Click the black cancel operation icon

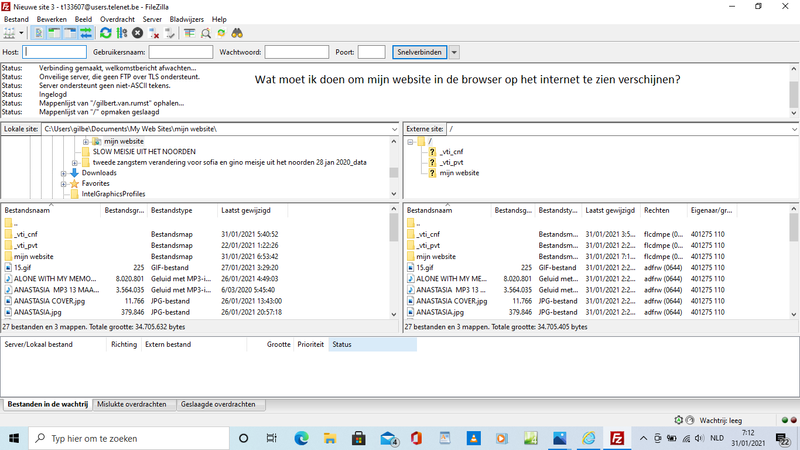(138, 32)
